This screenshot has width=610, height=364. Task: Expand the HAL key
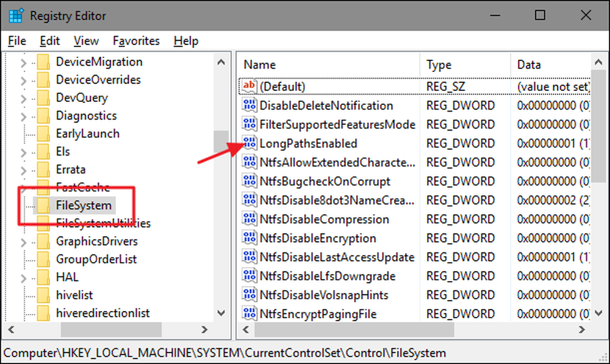[x=23, y=277]
